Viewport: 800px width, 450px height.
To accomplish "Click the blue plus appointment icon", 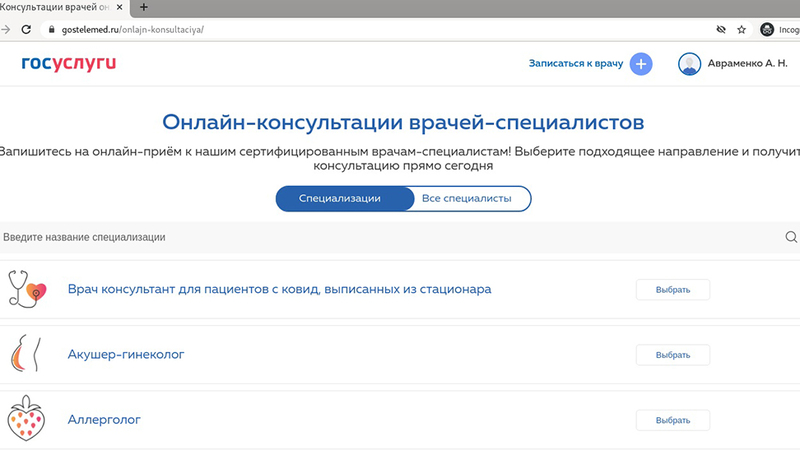I will 641,64.
